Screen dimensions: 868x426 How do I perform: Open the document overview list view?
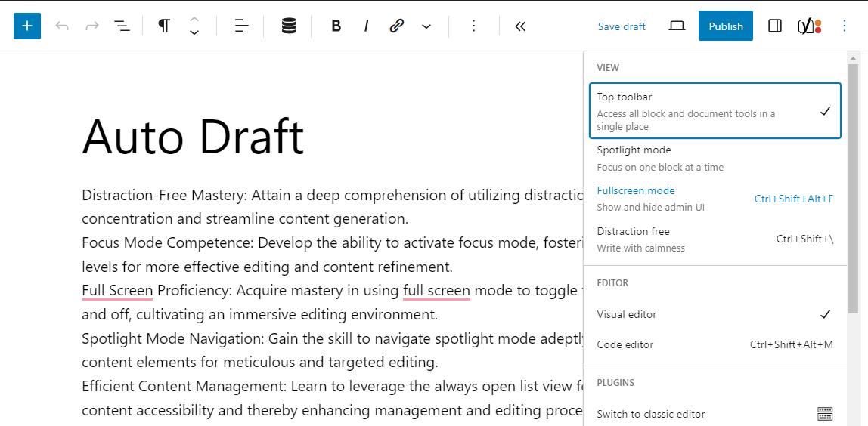click(x=122, y=26)
